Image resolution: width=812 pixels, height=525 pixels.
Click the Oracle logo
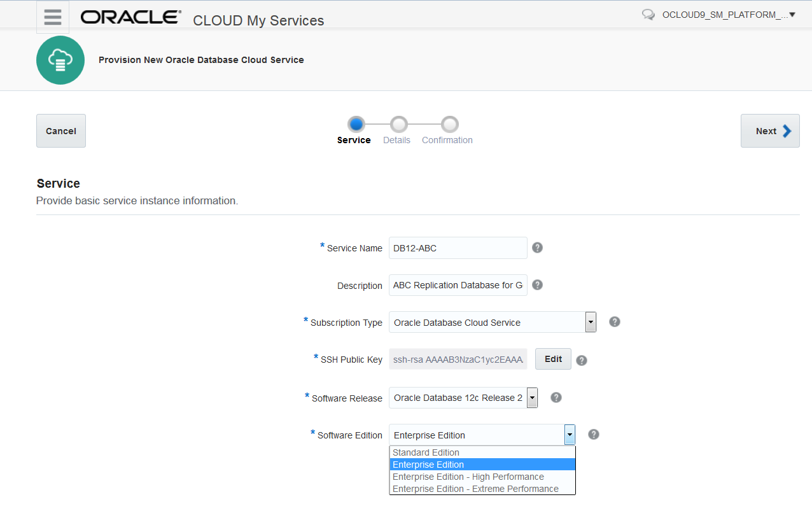point(130,17)
